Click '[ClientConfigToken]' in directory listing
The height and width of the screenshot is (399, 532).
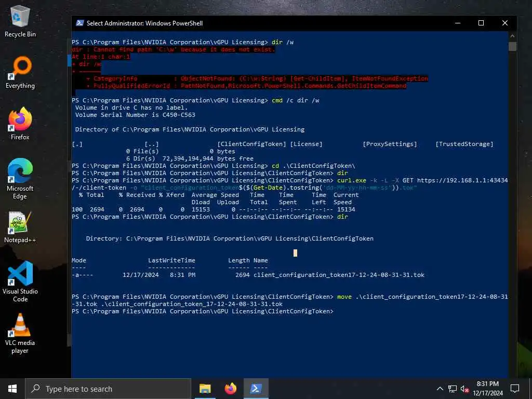252,144
